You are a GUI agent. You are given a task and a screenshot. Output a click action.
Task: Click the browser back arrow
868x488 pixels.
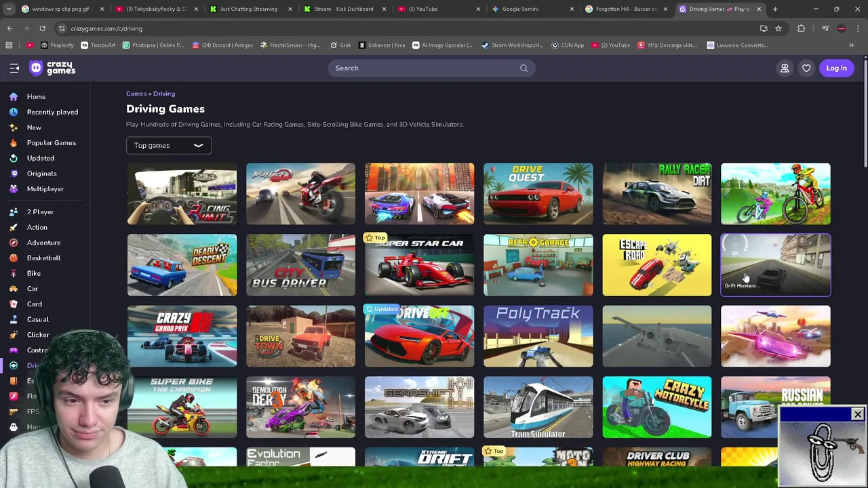point(9,28)
